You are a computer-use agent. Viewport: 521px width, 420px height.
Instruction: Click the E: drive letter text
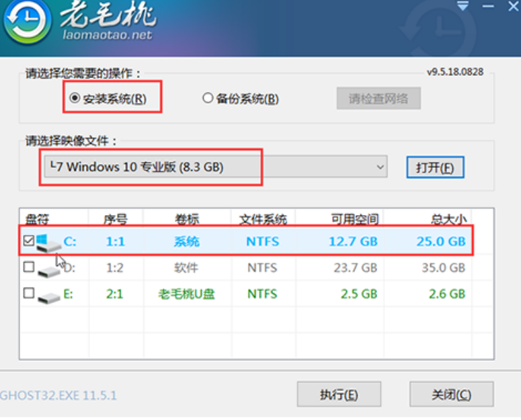tap(68, 294)
